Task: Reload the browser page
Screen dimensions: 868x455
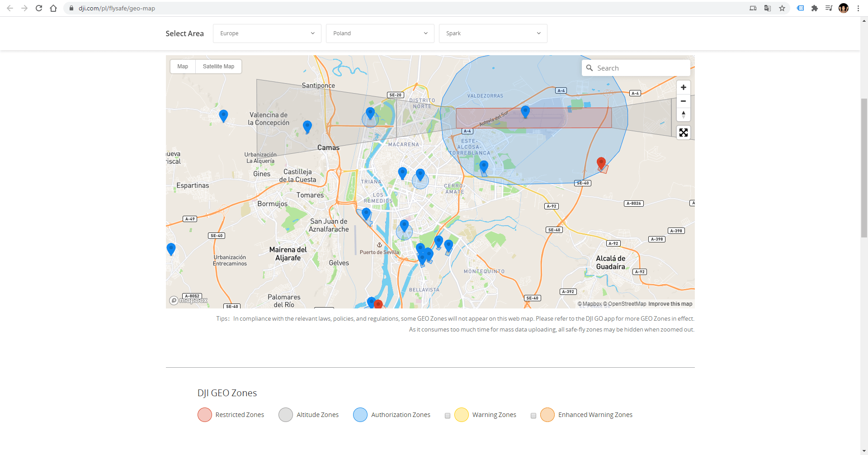Action: [39, 8]
